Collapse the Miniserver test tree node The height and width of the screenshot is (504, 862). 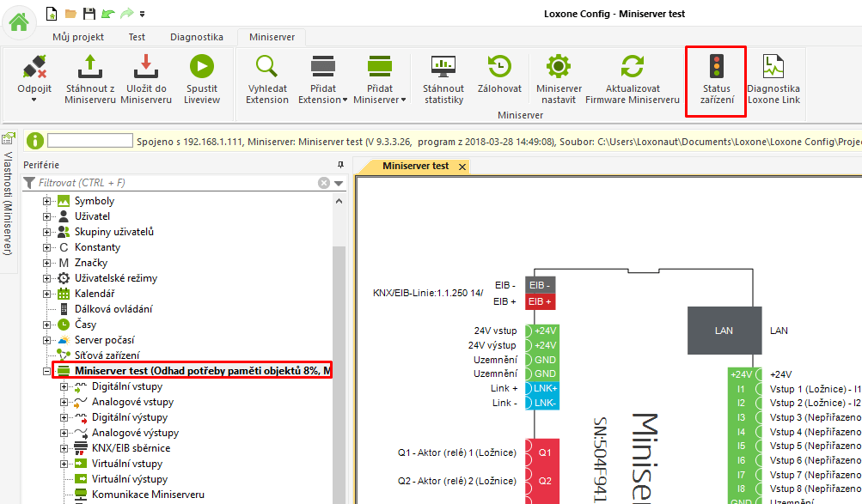[x=46, y=371]
